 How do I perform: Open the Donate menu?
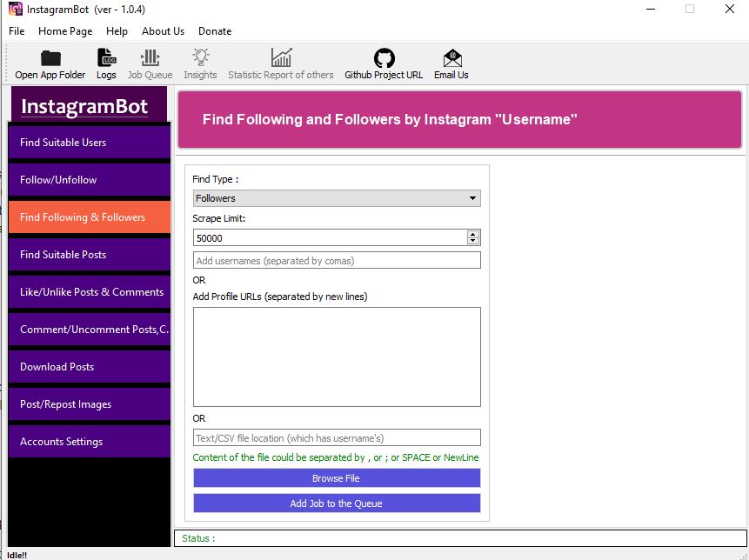215,31
